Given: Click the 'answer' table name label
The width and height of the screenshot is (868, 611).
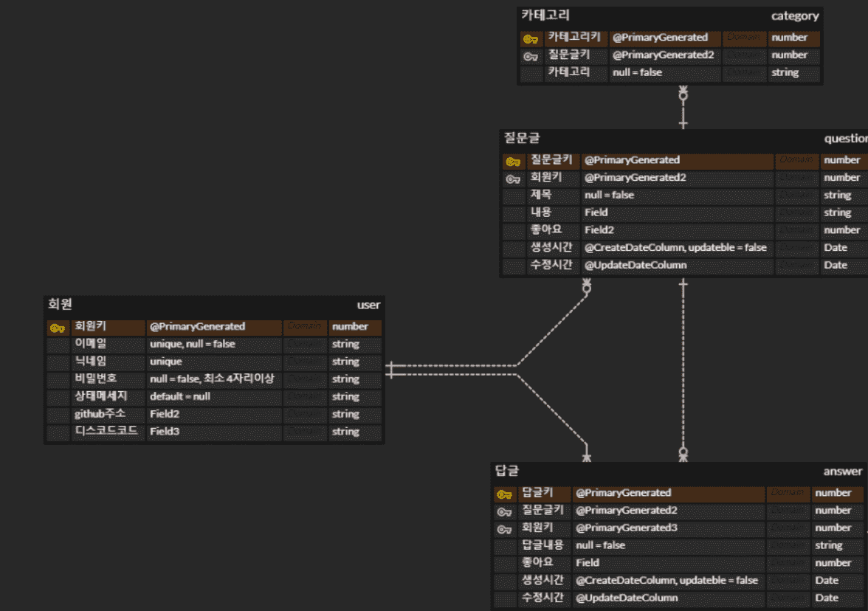Looking at the screenshot, I should 843,471.
